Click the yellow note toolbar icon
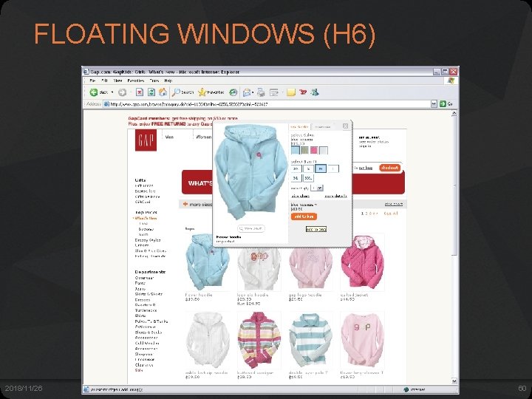Image resolution: width=532 pixels, height=399 pixels. pyautogui.click(x=291, y=92)
